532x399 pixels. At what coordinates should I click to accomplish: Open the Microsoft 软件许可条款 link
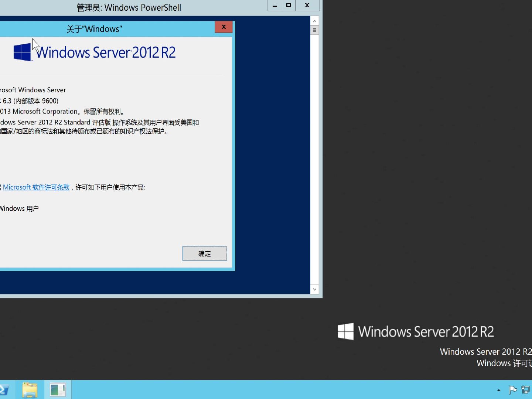(x=36, y=187)
